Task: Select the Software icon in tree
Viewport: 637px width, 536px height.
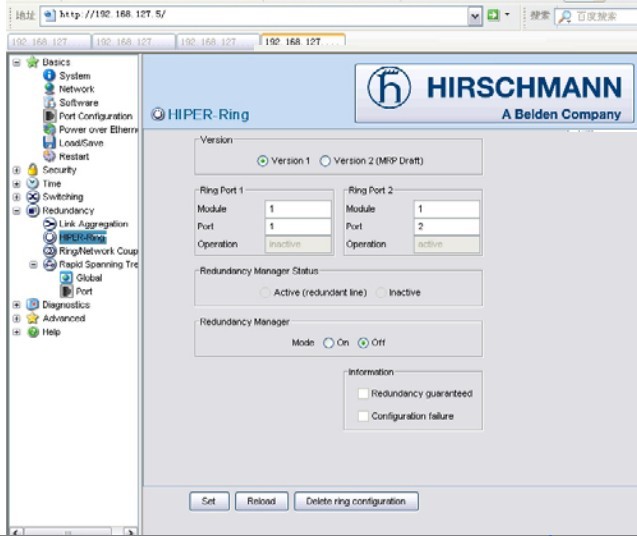Action: 50,102
